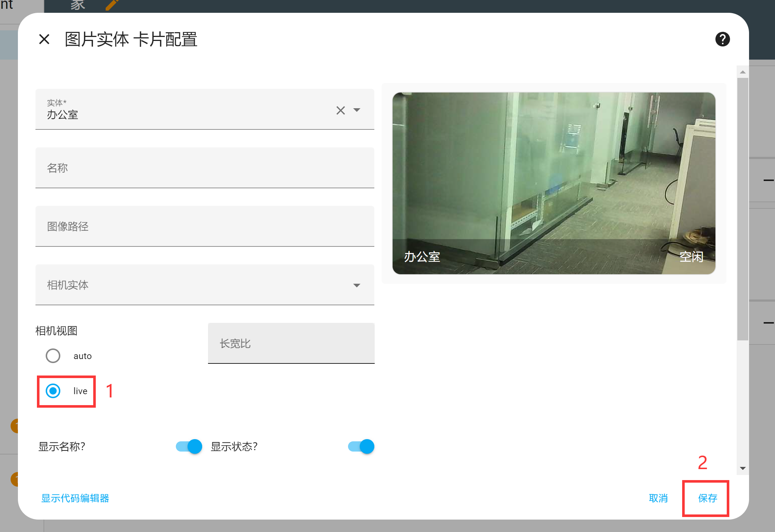Screen dimensions: 775x532
Task: Clear the 办公室 entity selection
Action: pos(340,110)
